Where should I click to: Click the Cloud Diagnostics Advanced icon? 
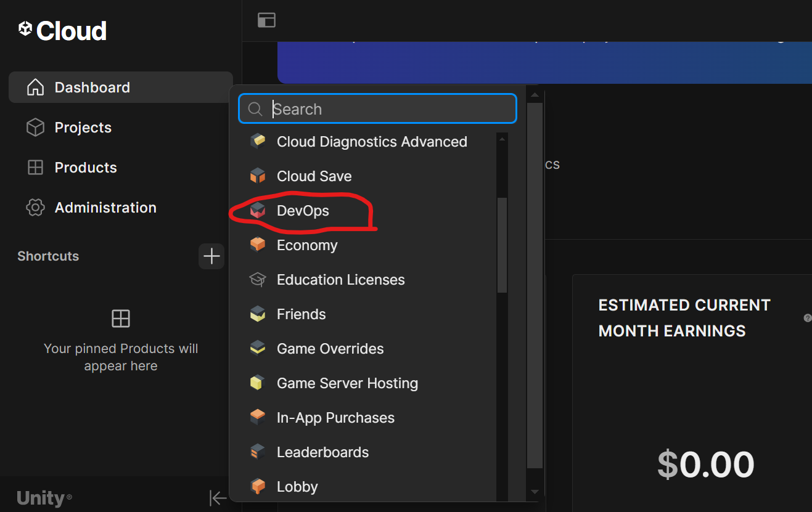pyautogui.click(x=258, y=142)
